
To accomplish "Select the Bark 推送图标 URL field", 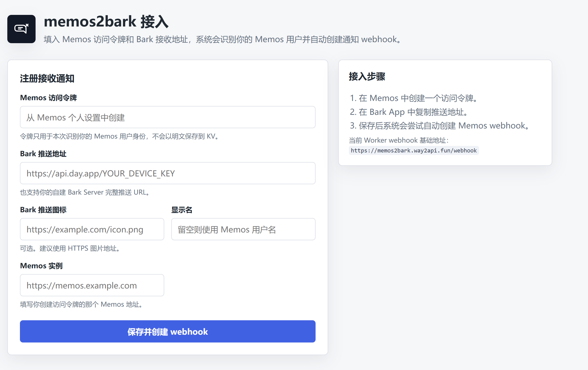I will pos(92,229).
